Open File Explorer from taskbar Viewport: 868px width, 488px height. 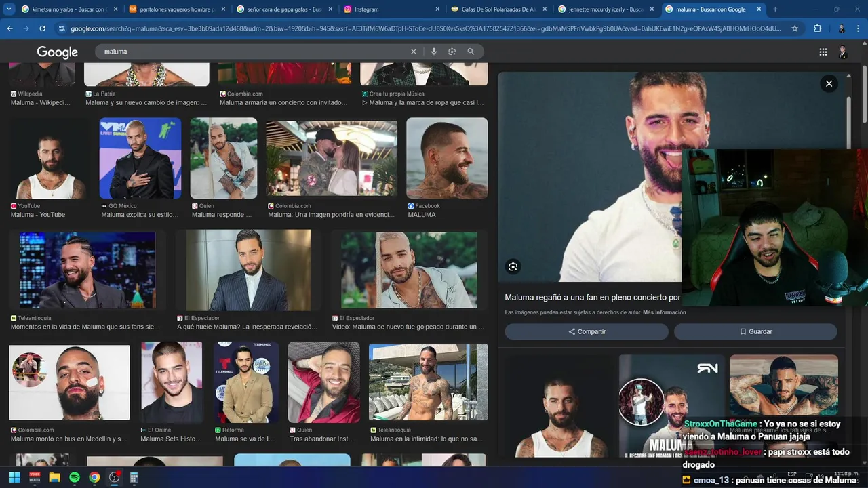pyautogui.click(x=54, y=477)
